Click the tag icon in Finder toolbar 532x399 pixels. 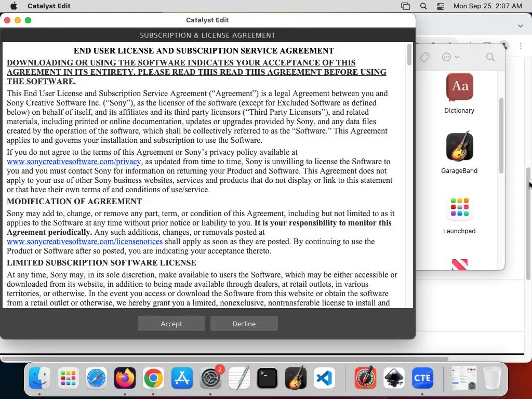[424, 57]
